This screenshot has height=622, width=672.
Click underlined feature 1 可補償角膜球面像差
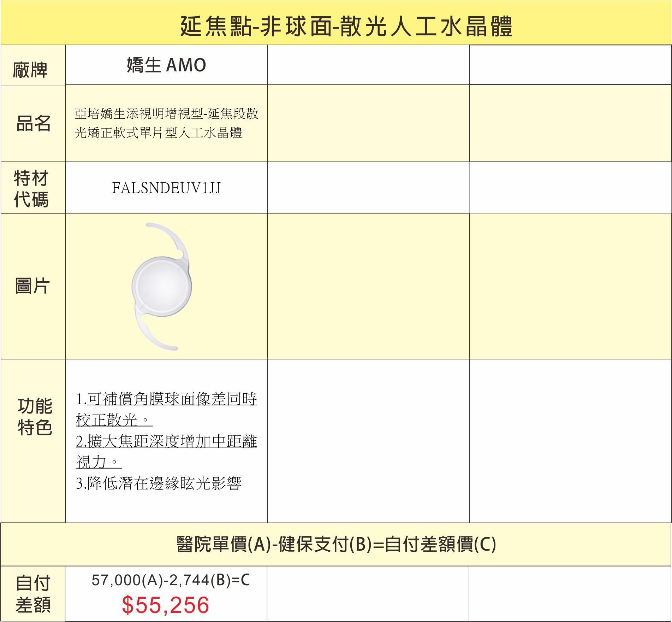tap(166, 399)
